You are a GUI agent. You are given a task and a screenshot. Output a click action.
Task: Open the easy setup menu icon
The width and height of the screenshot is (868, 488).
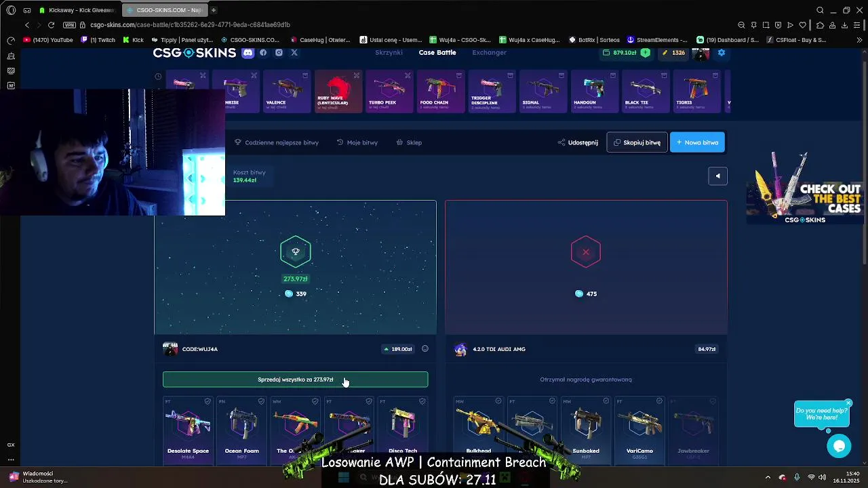pyautogui.click(x=857, y=25)
